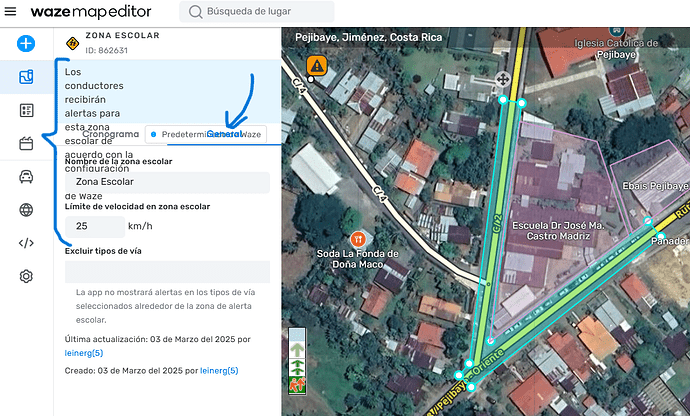Open leinerg(5) last-update profile link

(84, 353)
